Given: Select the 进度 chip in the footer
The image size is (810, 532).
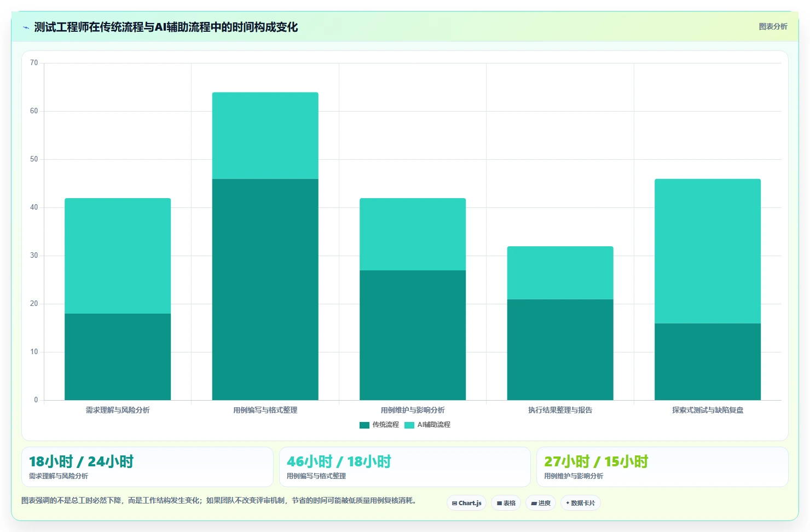Looking at the screenshot, I should click(x=541, y=503).
